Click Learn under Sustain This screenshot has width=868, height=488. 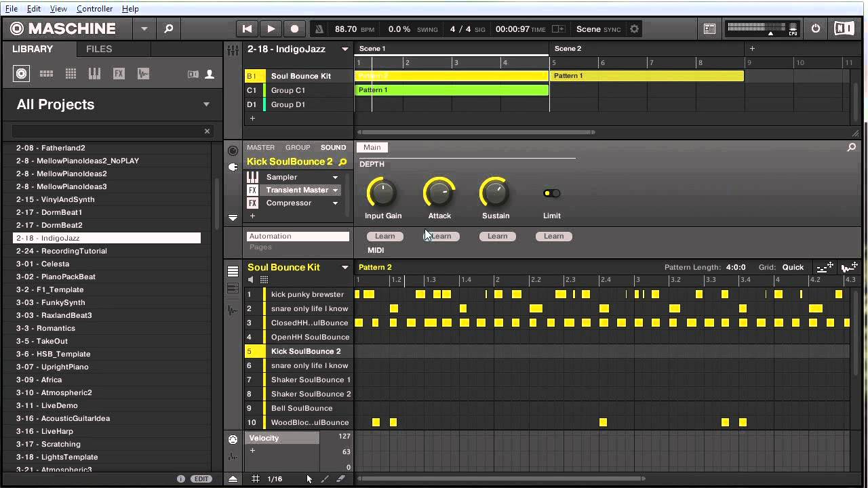497,236
